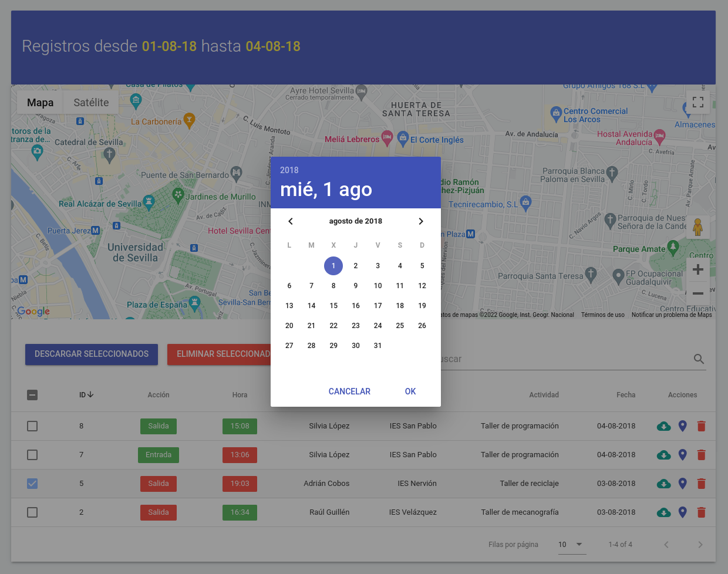Delete record ID 5 trash icon

[x=701, y=484]
